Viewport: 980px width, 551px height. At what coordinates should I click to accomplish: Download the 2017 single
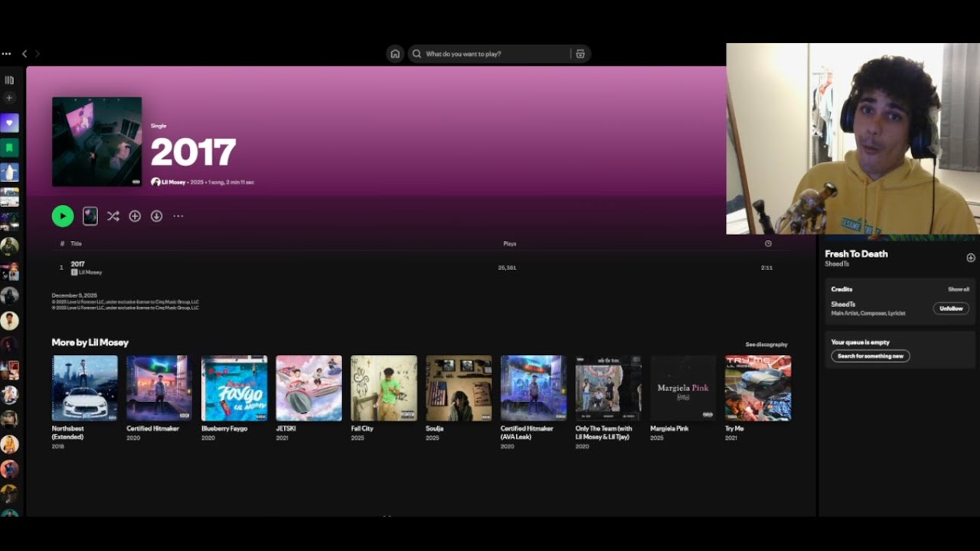tap(156, 216)
